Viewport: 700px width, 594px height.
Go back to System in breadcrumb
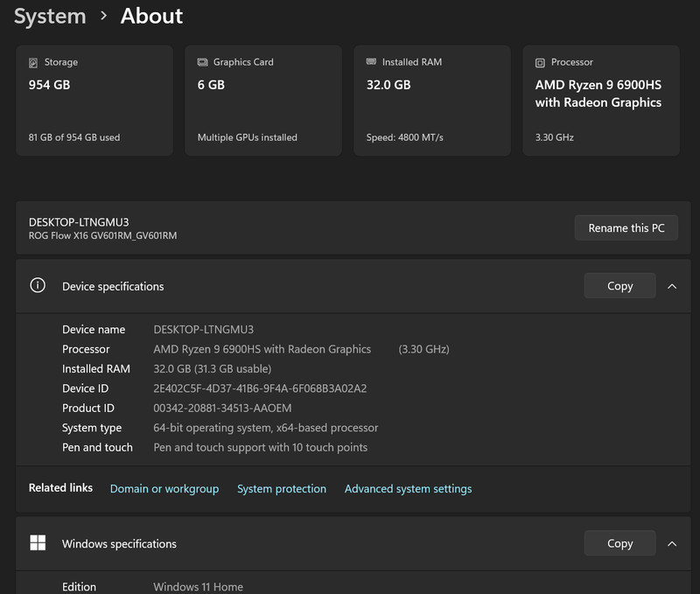coord(50,17)
